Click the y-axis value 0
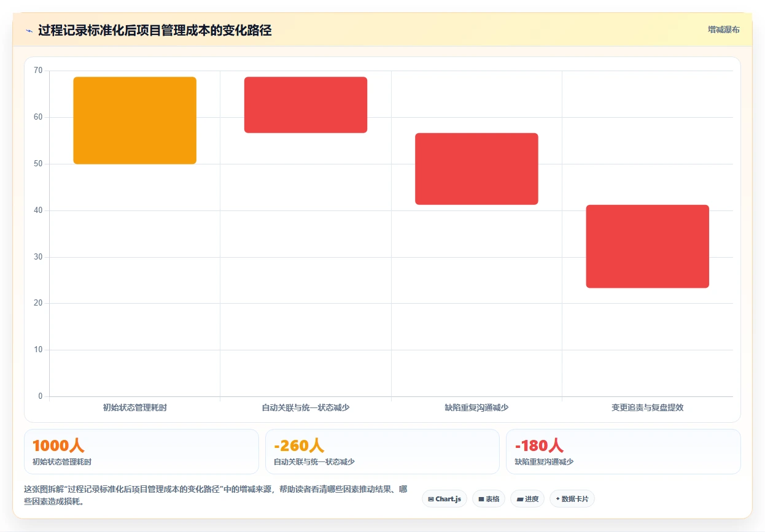765x532 pixels. coord(41,396)
